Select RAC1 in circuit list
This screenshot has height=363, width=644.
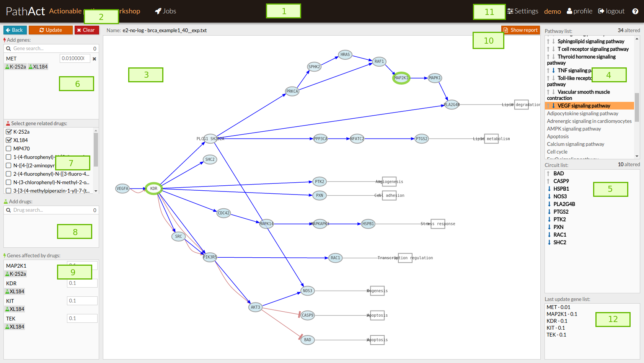[560, 235]
